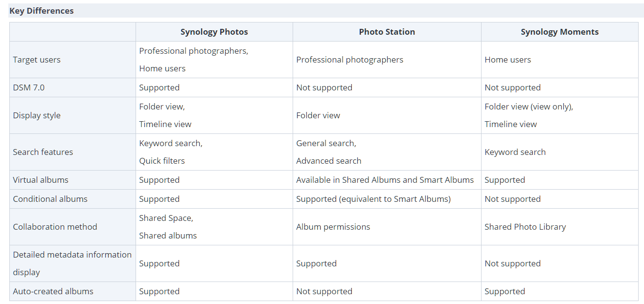The image size is (644, 304).
Task: Select the Synology Photos column header
Action: tap(214, 32)
